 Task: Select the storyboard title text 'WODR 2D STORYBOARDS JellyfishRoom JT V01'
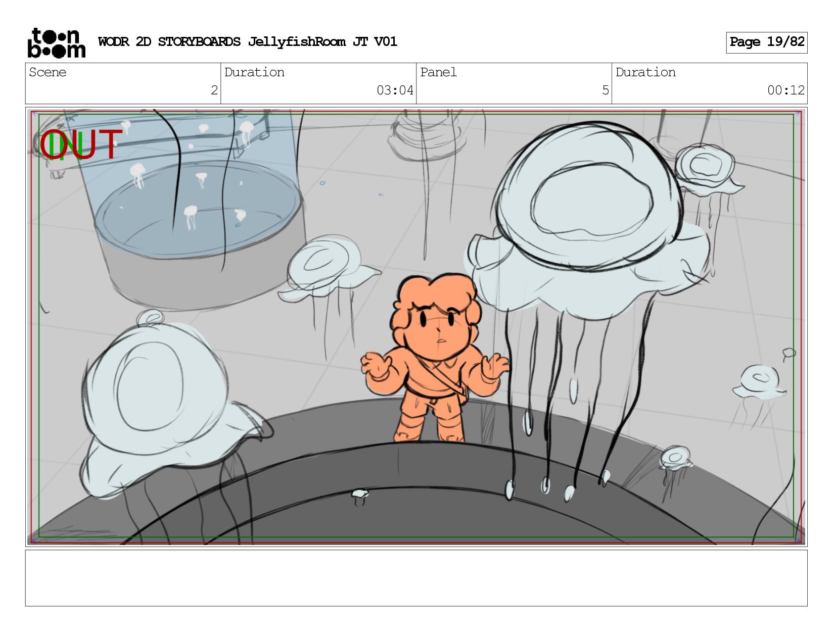point(248,42)
